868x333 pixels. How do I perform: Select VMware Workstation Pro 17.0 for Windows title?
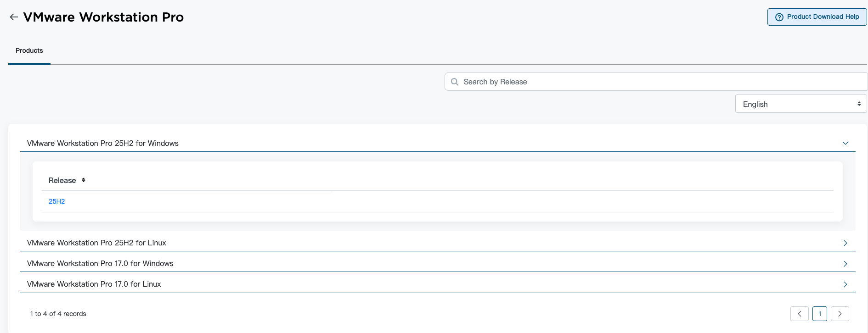click(x=100, y=263)
